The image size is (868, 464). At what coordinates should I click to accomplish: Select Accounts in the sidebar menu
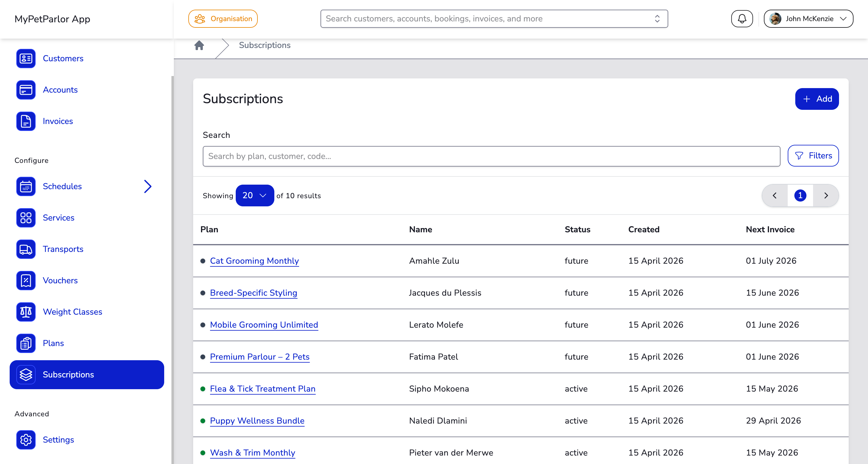(60, 90)
